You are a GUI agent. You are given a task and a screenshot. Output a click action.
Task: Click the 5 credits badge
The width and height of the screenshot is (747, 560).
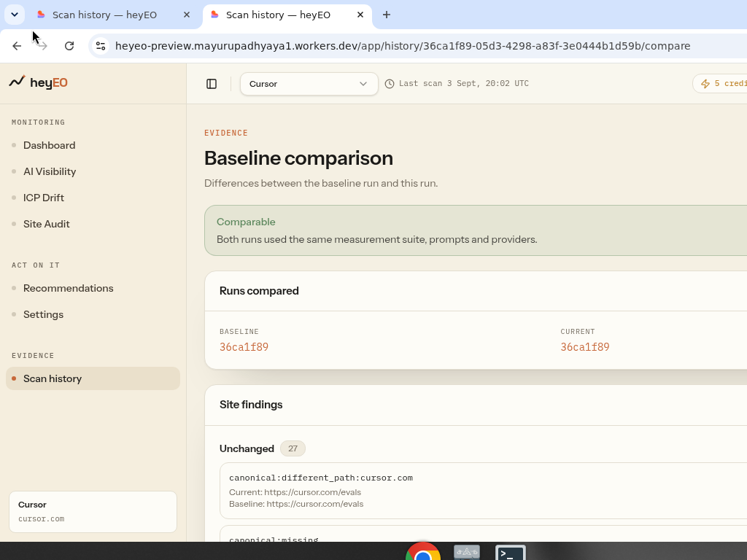click(720, 84)
